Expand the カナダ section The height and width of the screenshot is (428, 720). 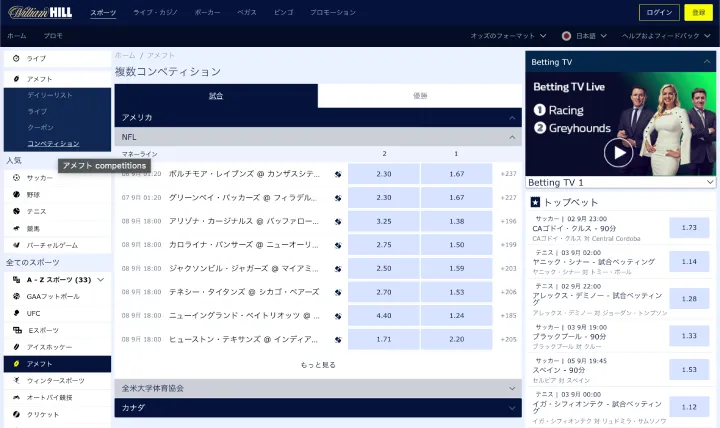click(512, 408)
